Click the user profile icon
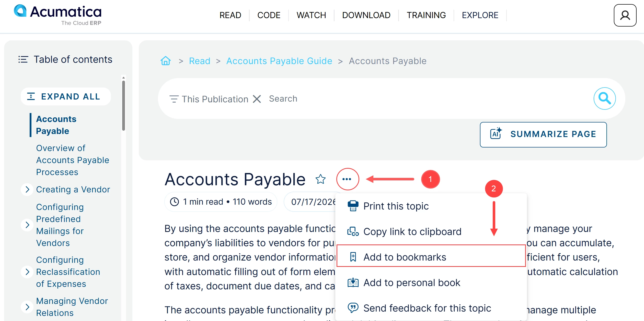 point(625,15)
